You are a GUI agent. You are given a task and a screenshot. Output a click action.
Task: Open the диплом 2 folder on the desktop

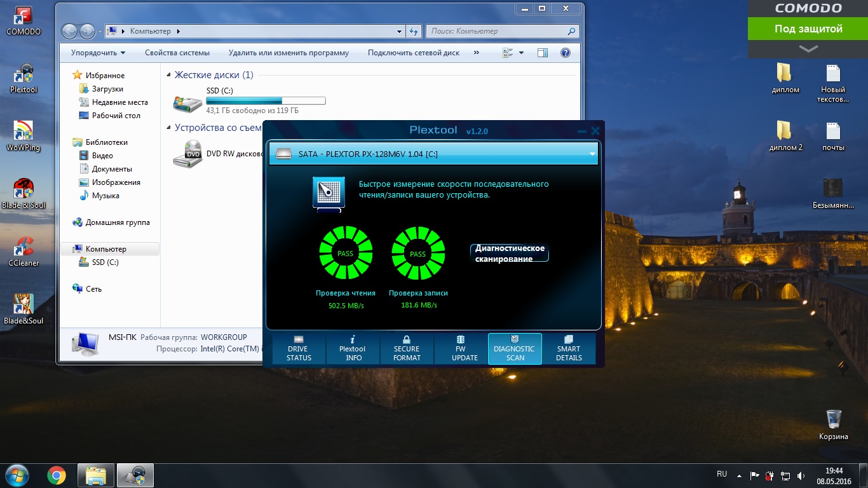pos(785,137)
